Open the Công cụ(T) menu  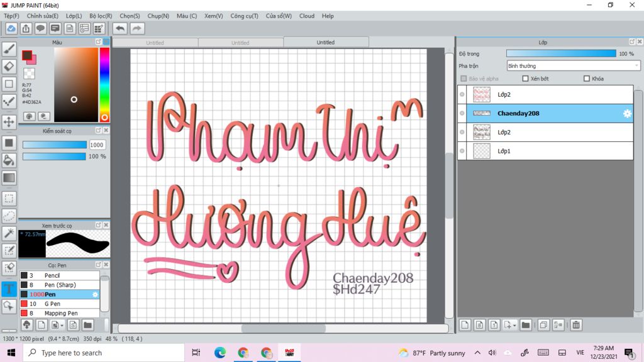tap(244, 16)
